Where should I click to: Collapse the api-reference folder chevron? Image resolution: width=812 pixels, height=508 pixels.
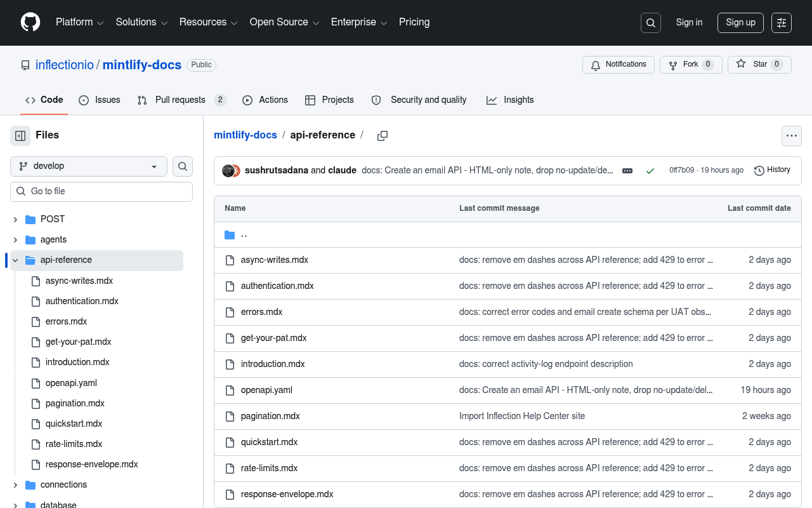click(x=15, y=260)
